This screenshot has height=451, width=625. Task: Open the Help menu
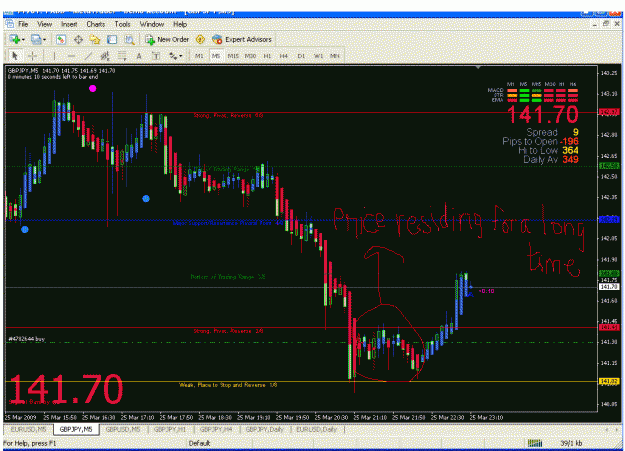coord(180,24)
